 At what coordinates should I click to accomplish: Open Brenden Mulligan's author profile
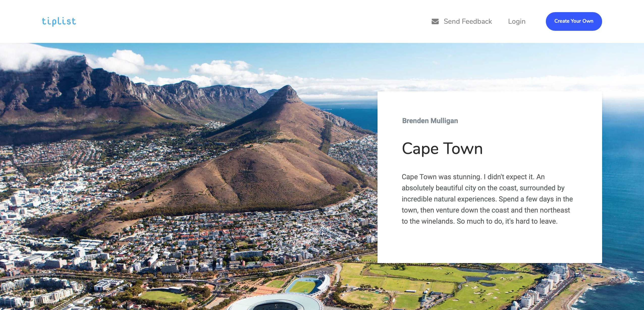pos(430,121)
